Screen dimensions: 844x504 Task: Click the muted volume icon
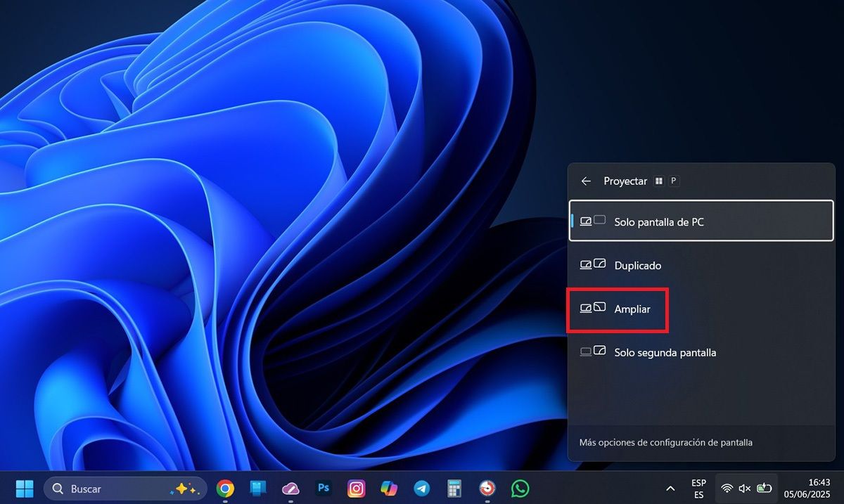(x=746, y=489)
